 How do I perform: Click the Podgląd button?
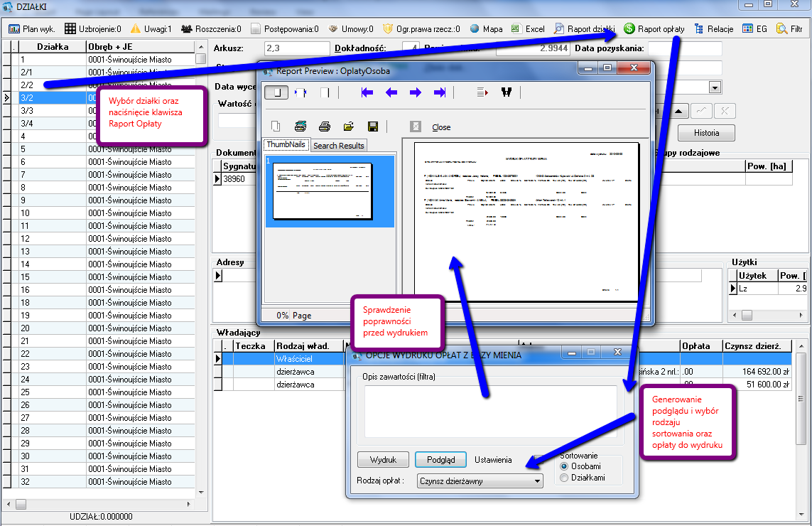point(440,460)
